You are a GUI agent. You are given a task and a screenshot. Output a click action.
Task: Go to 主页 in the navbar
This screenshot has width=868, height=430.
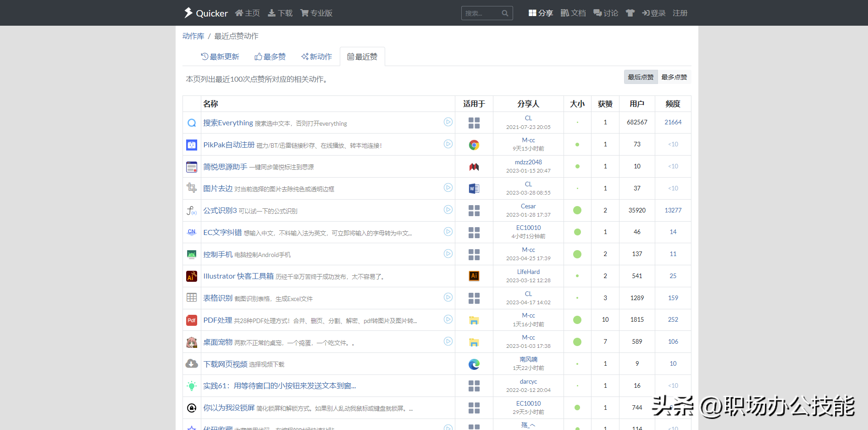pyautogui.click(x=248, y=13)
